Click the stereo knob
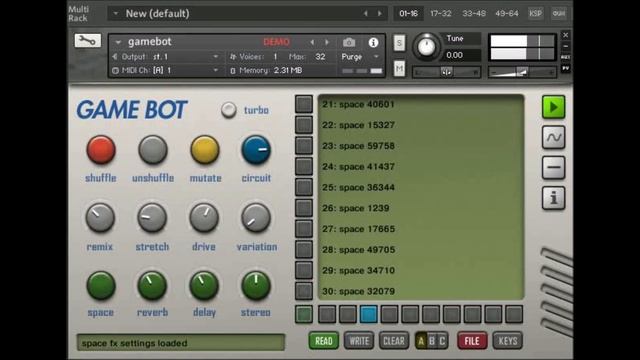 (x=256, y=285)
